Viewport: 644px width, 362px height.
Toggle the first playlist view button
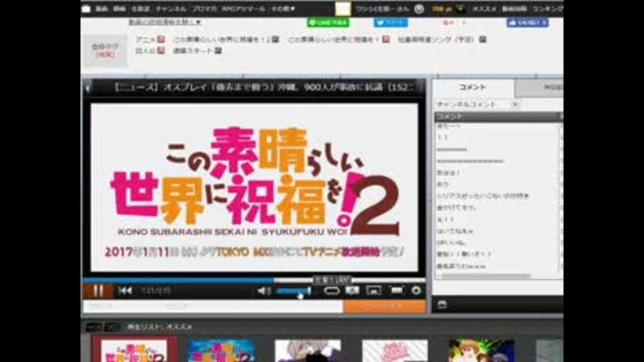point(93,327)
